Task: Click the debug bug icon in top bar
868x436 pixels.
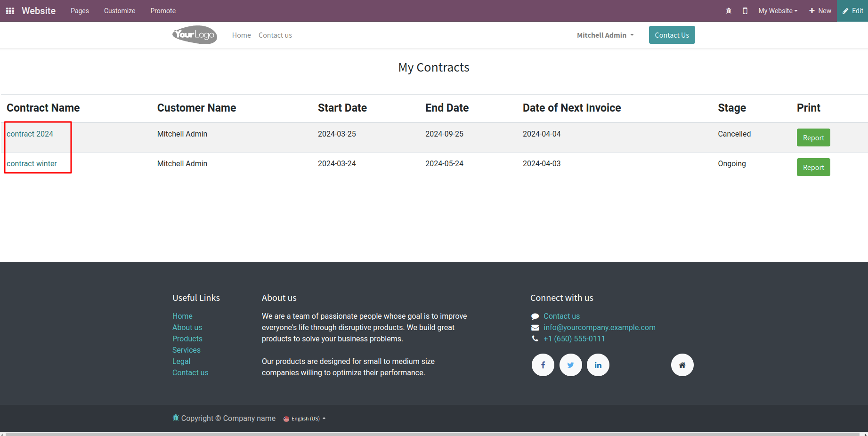Action: pos(729,11)
